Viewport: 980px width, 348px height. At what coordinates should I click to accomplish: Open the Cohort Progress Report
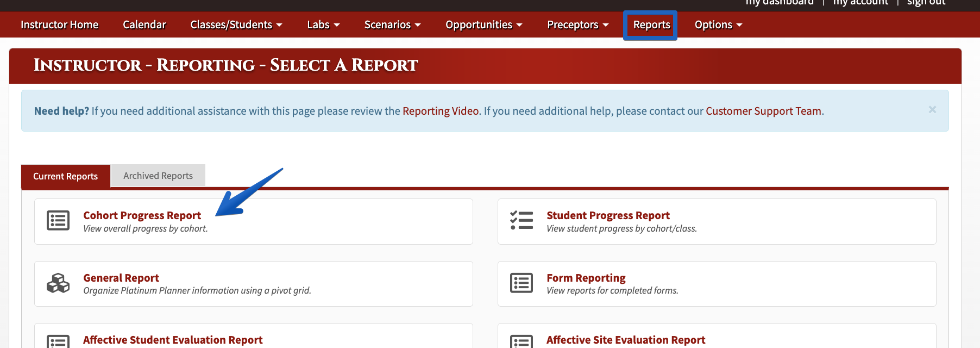click(142, 215)
